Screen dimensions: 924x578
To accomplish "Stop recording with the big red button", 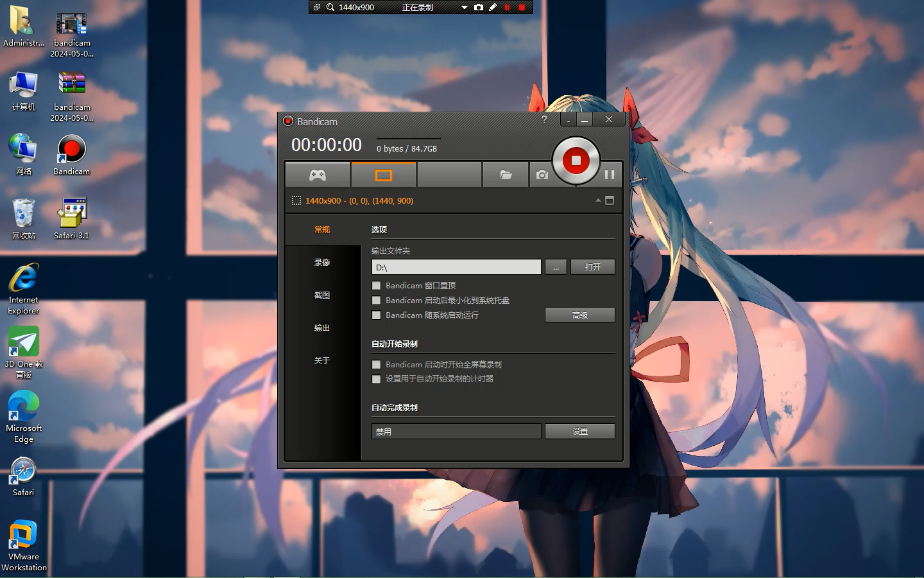I will coord(576,161).
